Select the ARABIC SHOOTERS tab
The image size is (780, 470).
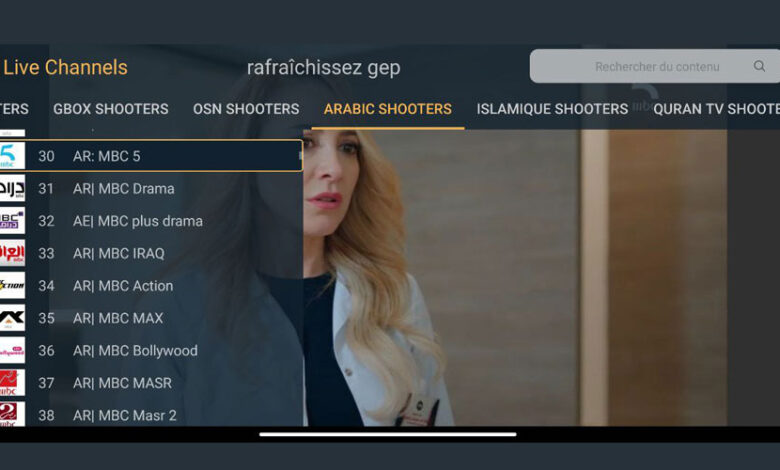coord(388,109)
